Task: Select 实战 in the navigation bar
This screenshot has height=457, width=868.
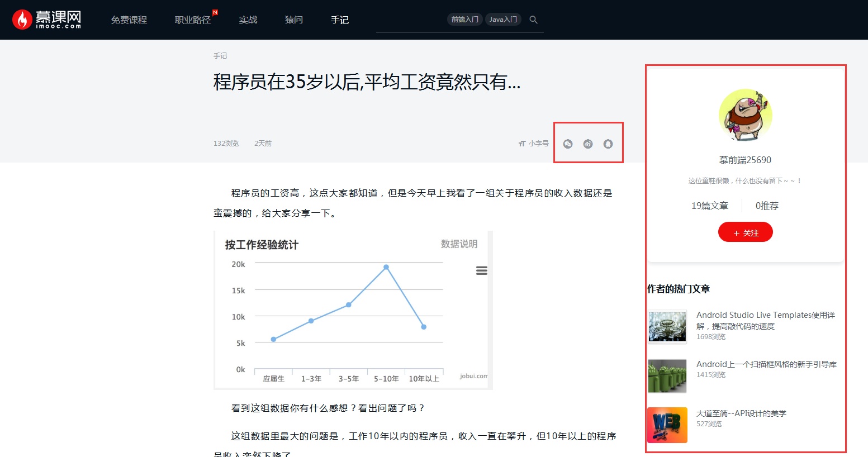Action: 248,20
